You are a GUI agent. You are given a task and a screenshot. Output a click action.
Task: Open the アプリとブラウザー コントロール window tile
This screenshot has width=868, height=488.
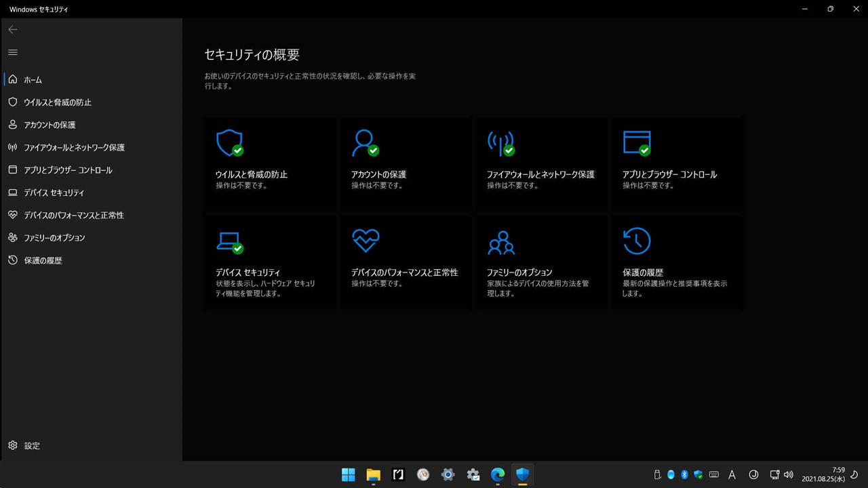pos(677,163)
